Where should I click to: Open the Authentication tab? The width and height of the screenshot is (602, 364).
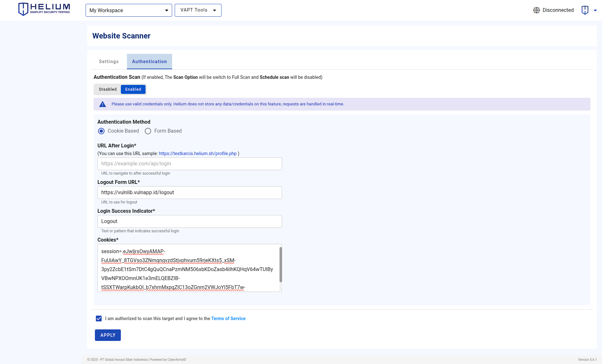(x=149, y=62)
